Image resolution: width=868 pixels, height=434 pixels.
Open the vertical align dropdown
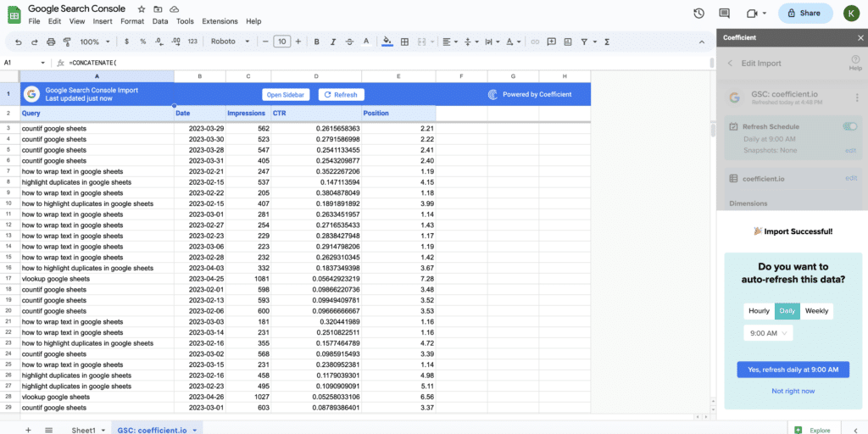470,42
